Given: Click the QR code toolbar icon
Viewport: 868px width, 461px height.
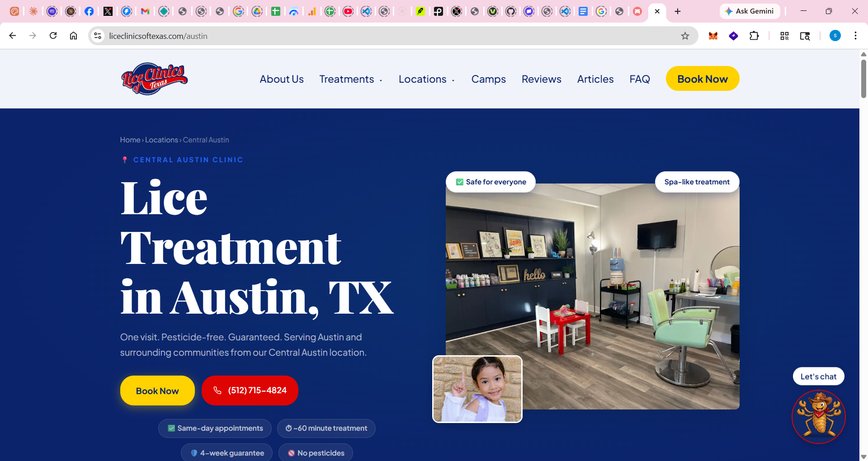Looking at the screenshot, I should point(784,36).
